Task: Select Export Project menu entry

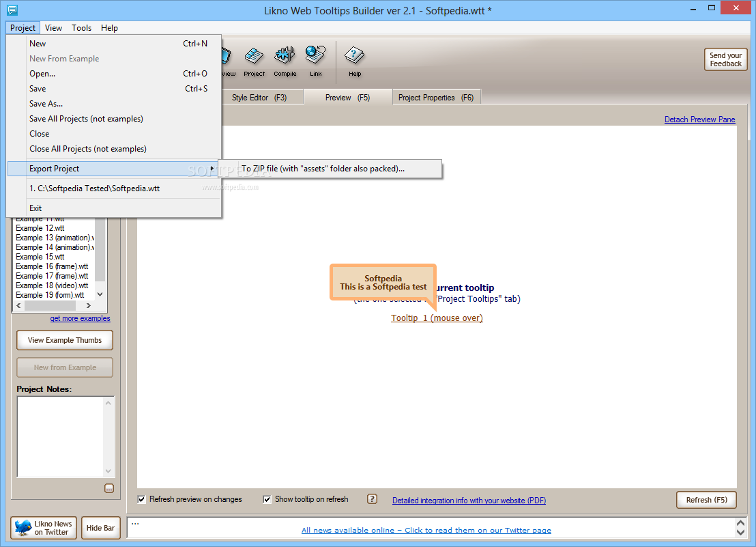Action: 114,169
